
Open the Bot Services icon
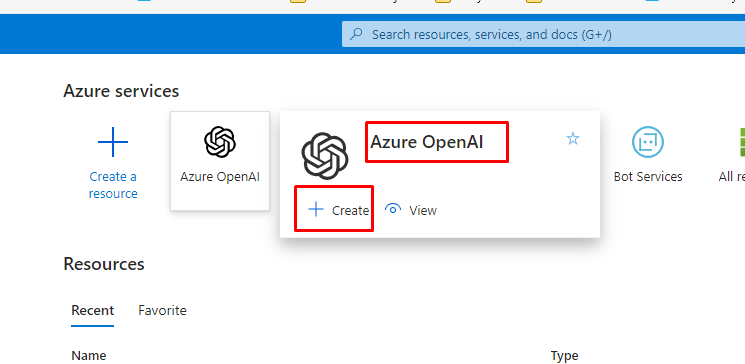coord(648,142)
